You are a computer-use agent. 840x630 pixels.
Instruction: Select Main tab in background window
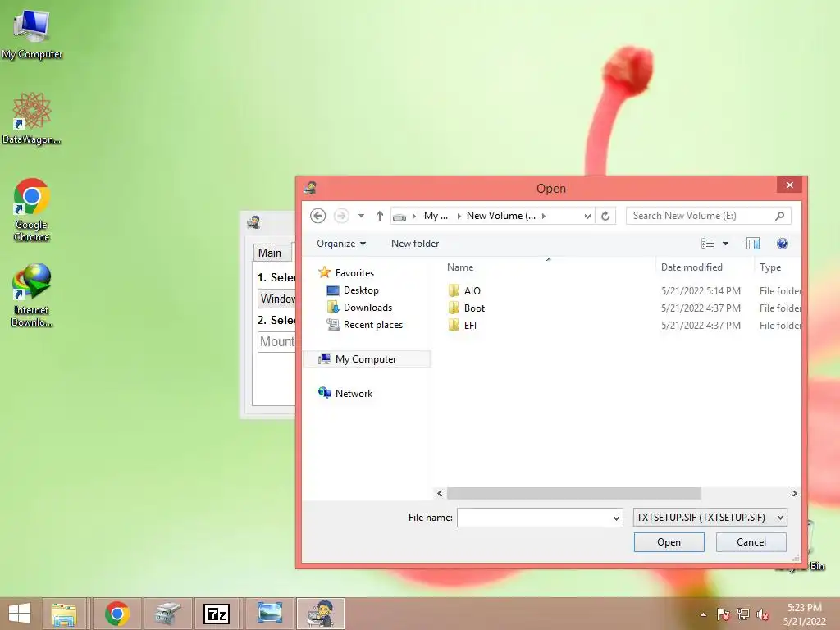point(272,253)
